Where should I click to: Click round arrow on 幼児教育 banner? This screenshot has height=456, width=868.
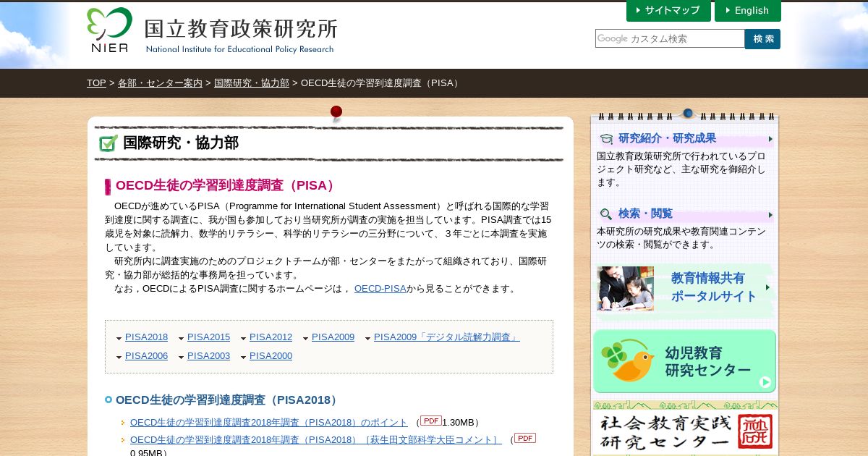pyautogui.click(x=765, y=382)
